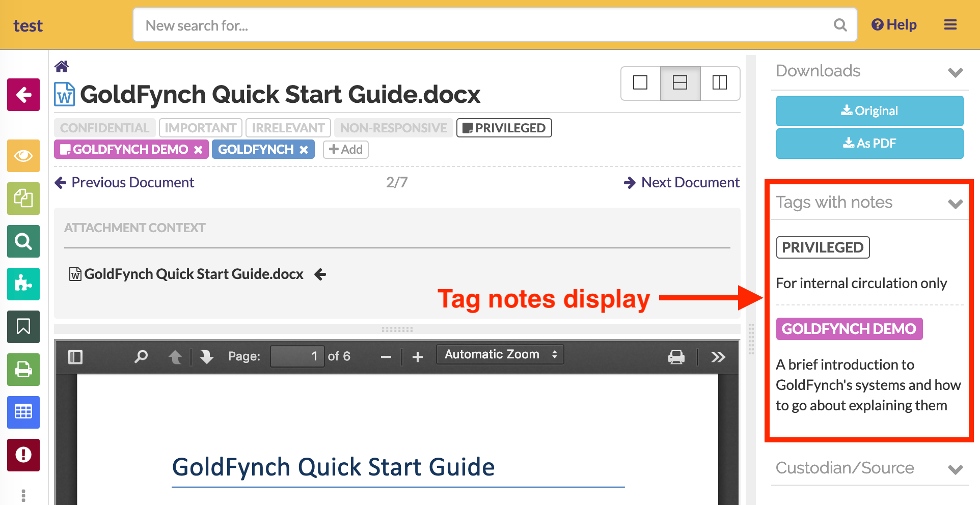
Task: Open the eye view sidebar icon
Action: [x=23, y=156]
